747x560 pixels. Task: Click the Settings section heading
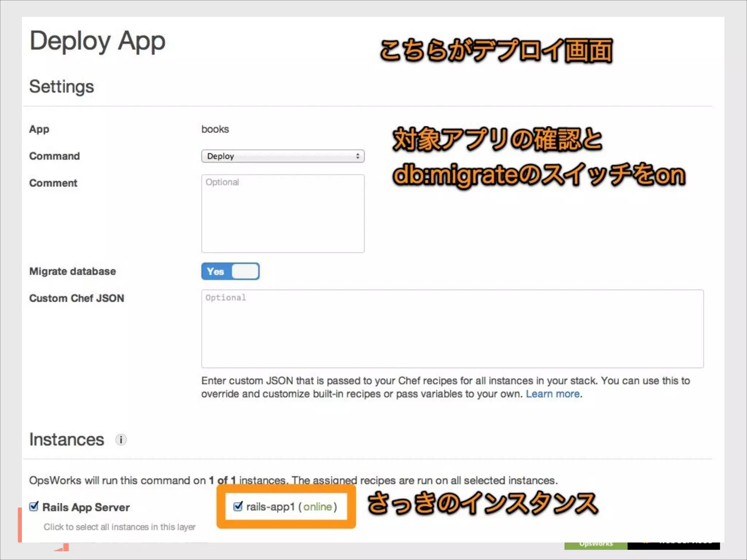pyautogui.click(x=62, y=87)
